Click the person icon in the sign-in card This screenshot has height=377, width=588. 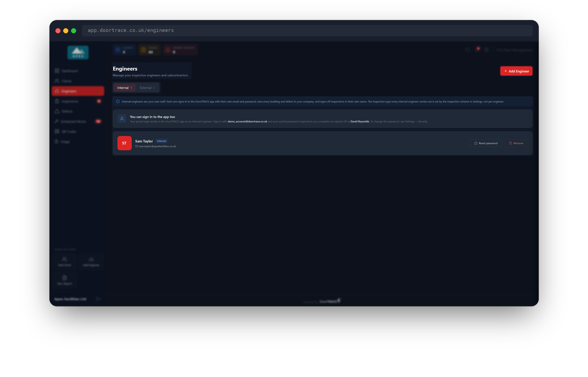pyautogui.click(x=122, y=119)
